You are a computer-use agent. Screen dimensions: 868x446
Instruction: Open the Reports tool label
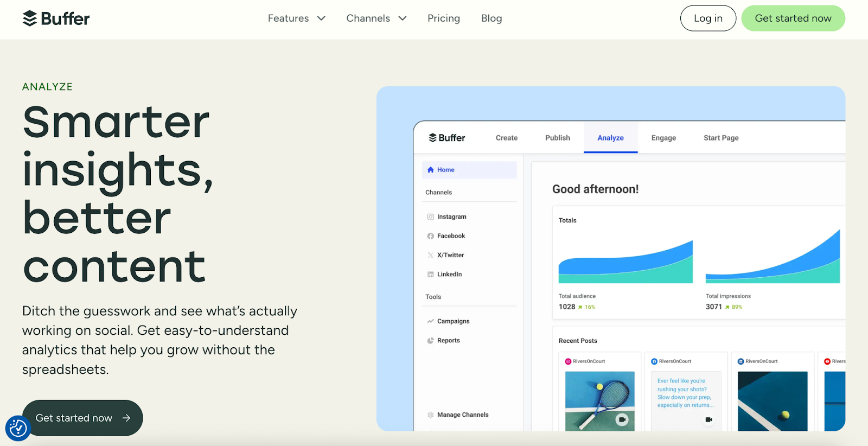point(449,341)
